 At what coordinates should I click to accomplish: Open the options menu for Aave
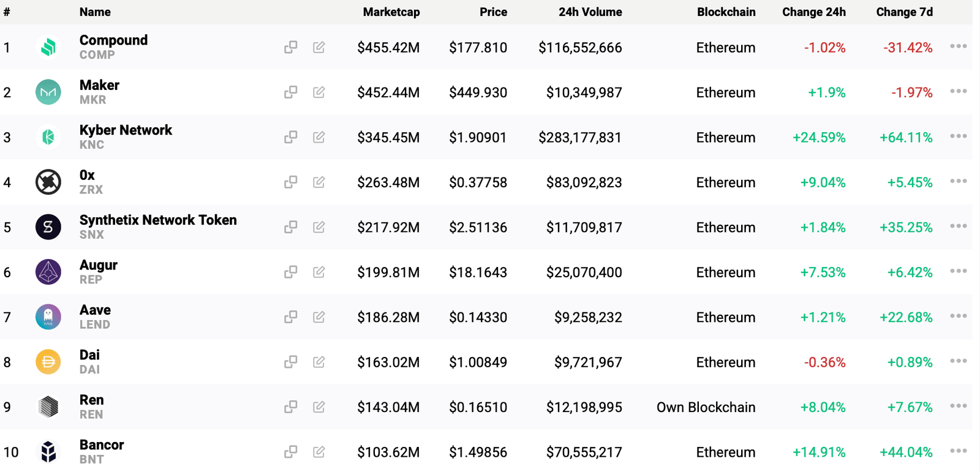click(x=957, y=316)
